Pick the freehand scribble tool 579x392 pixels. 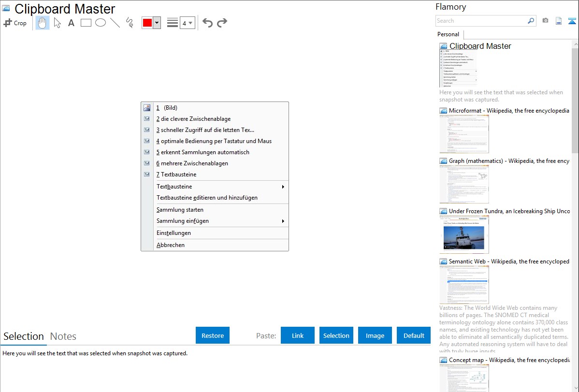coord(130,23)
